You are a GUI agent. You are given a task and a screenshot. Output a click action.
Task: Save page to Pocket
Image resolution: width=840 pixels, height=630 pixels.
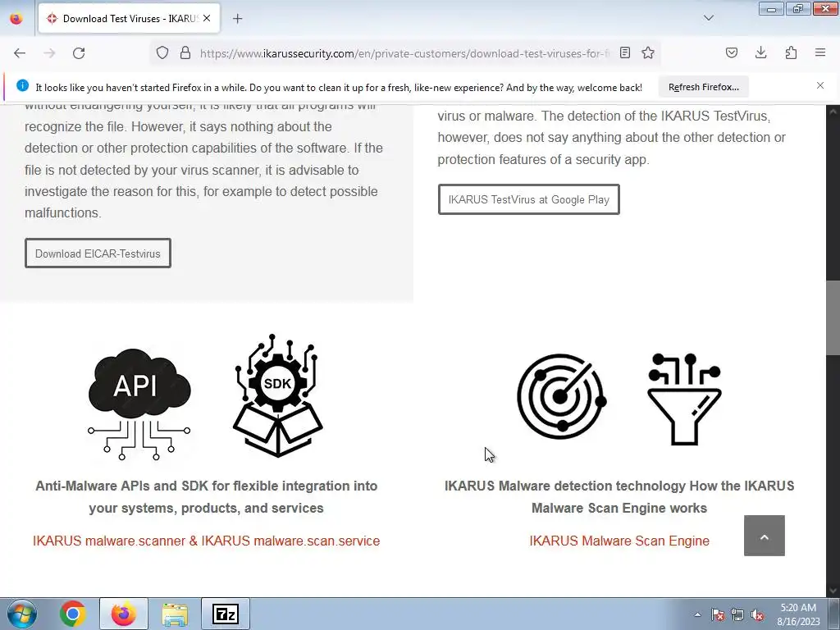[x=731, y=53]
